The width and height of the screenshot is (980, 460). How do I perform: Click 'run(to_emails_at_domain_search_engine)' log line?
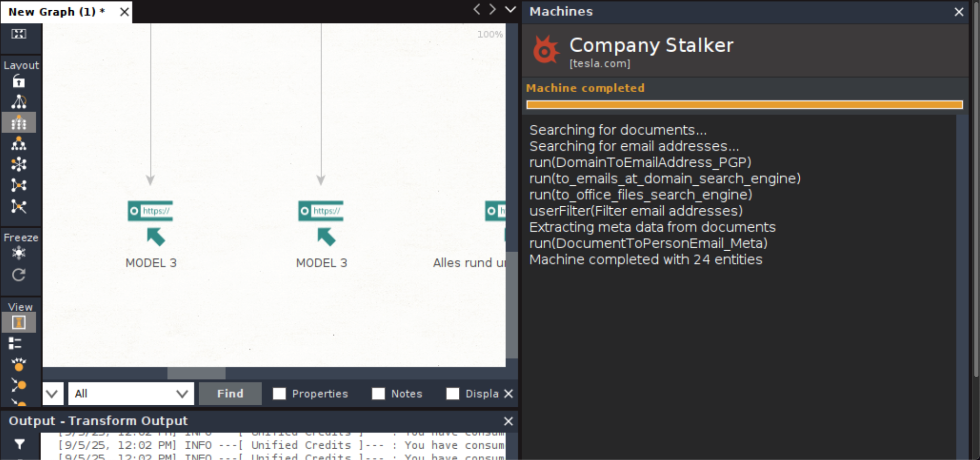click(x=665, y=179)
